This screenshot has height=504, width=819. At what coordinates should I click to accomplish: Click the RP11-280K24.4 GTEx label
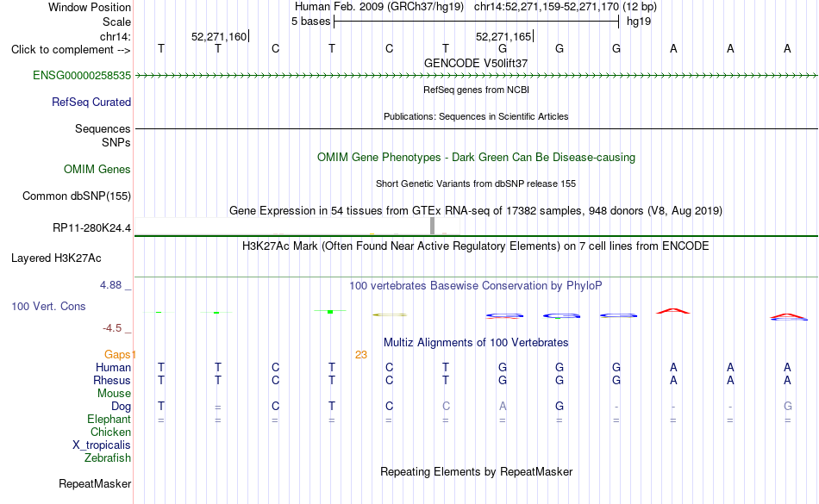[92, 228]
